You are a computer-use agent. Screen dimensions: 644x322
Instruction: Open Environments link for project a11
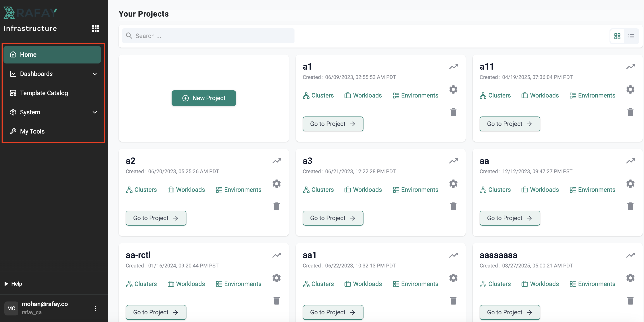pyautogui.click(x=592, y=95)
